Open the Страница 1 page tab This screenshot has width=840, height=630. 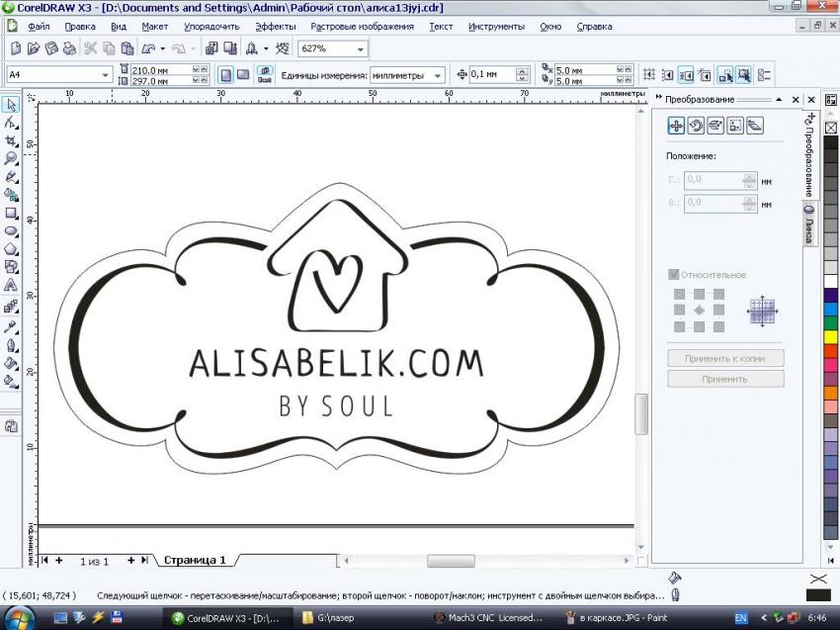[195, 560]
